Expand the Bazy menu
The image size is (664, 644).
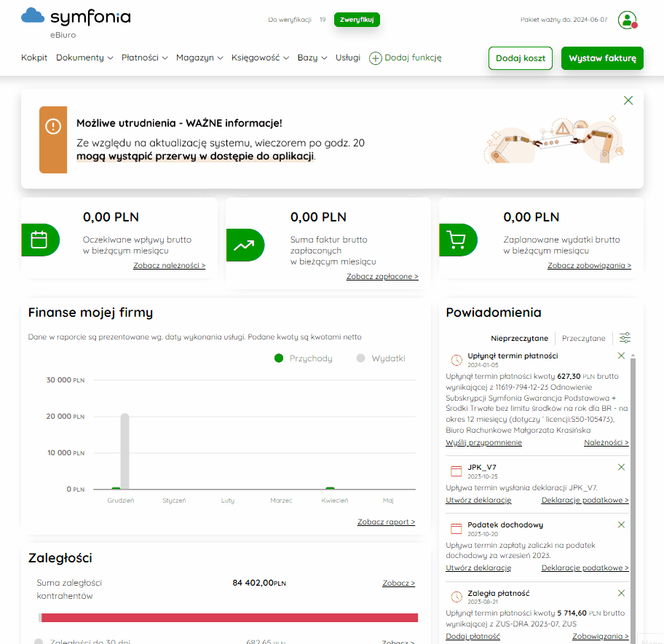pos(312,58)
